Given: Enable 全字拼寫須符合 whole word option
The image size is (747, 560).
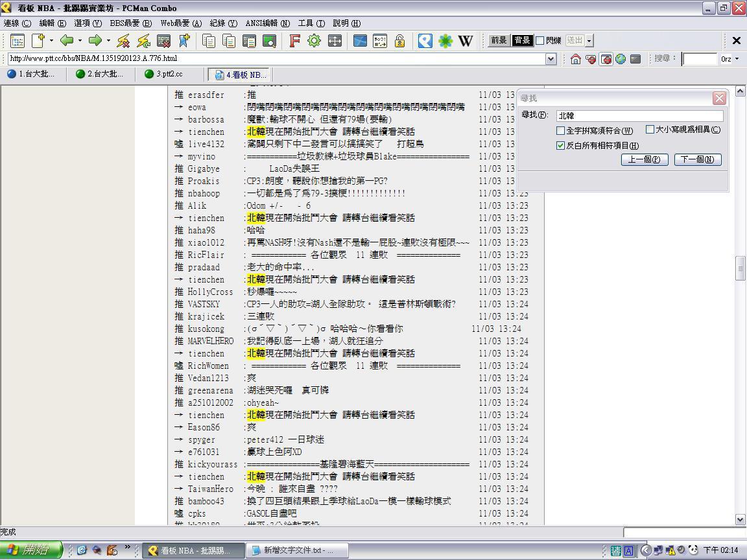Looking at the screenshot, I should [x=561, y=130].
